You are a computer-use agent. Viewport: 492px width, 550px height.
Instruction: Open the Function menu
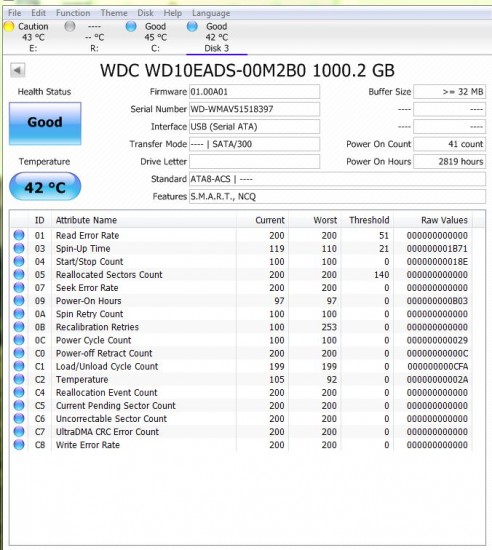point(73,13)
